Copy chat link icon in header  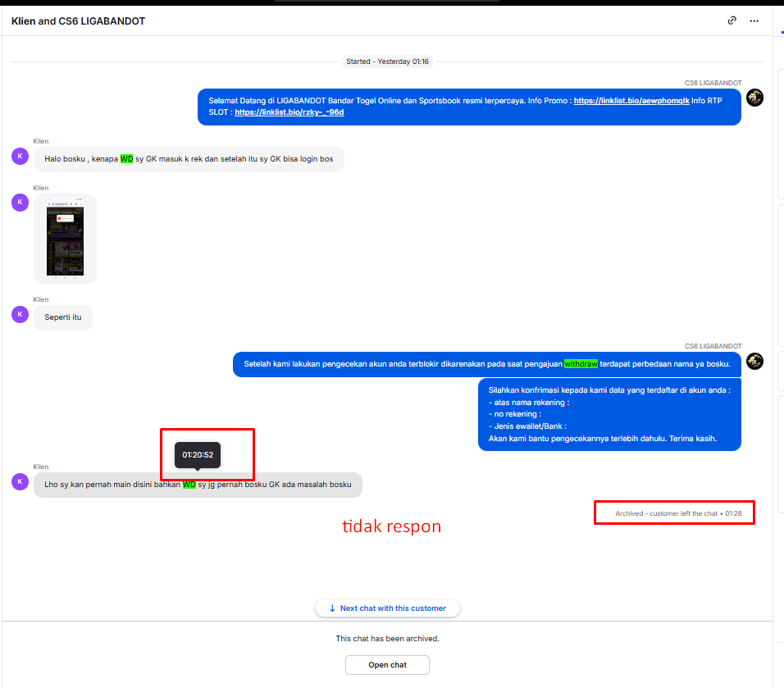click(732, 21)
